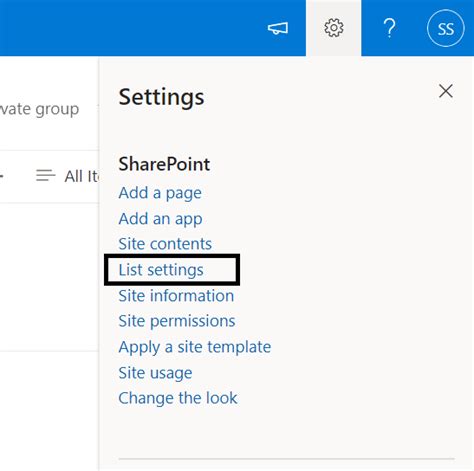
Task: Open the Add a page link
Action: pyautogui.click(x=160, y=193)
